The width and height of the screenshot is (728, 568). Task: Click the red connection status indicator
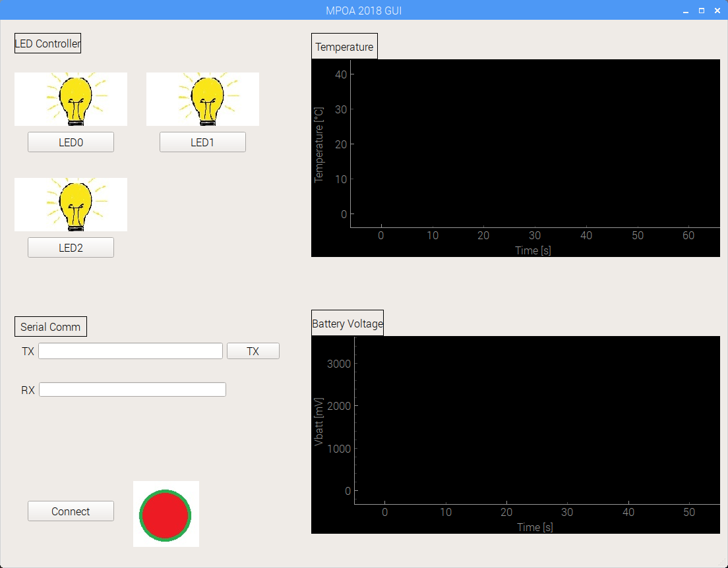166,515
